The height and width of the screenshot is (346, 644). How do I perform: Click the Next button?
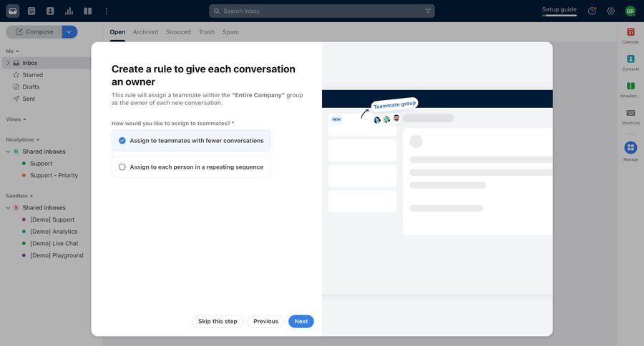pos(301,322)
